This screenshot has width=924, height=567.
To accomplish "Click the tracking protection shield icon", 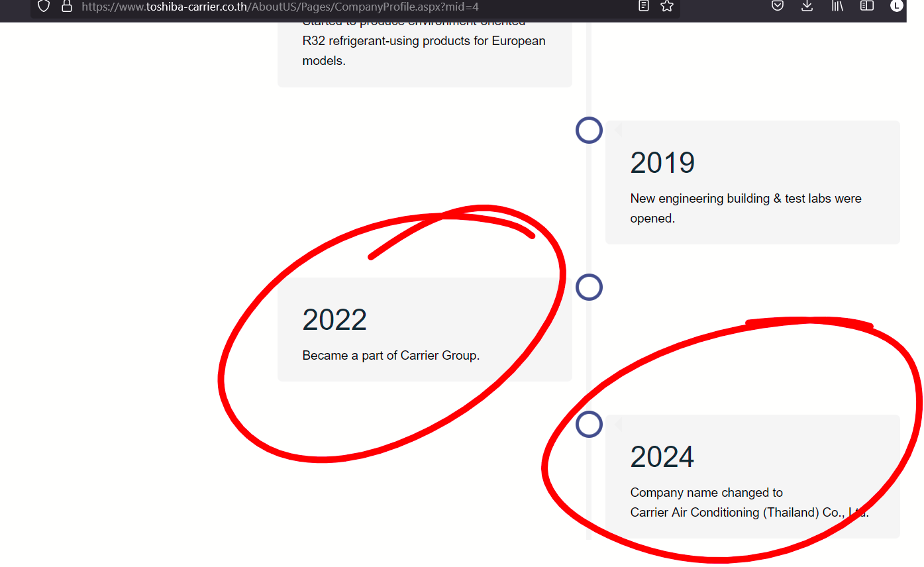I will 44,6.
